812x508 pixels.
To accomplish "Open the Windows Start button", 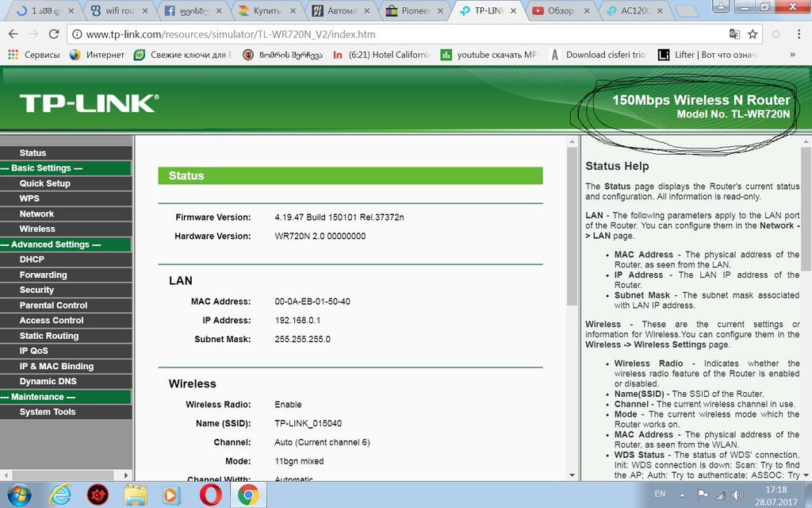I will [x=19, y=495].
